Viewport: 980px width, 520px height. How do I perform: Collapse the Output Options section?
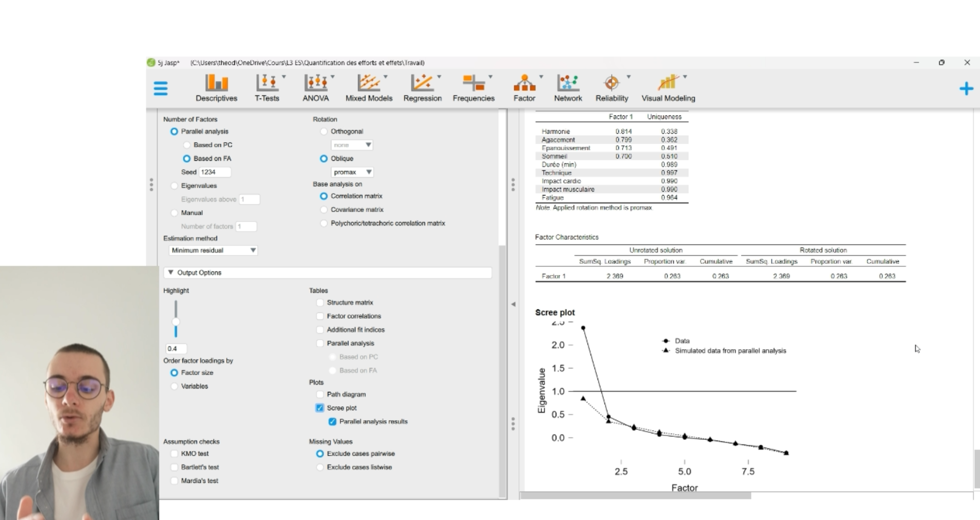171,272
